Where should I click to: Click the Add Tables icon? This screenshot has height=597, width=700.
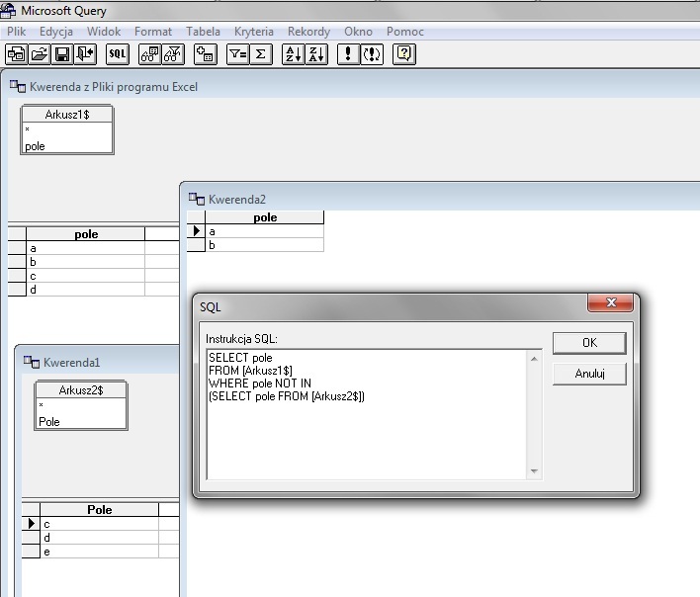click(x=206, y=54)
